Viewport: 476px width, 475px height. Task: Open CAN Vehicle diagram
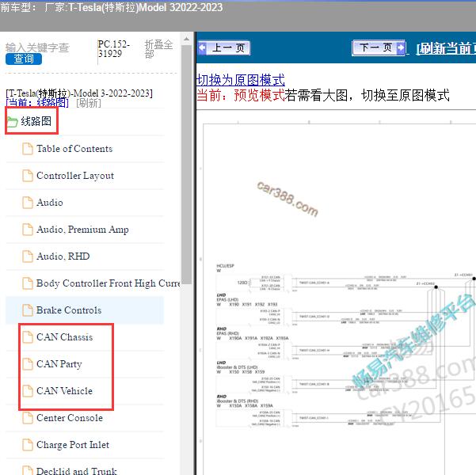coord(64,391)
